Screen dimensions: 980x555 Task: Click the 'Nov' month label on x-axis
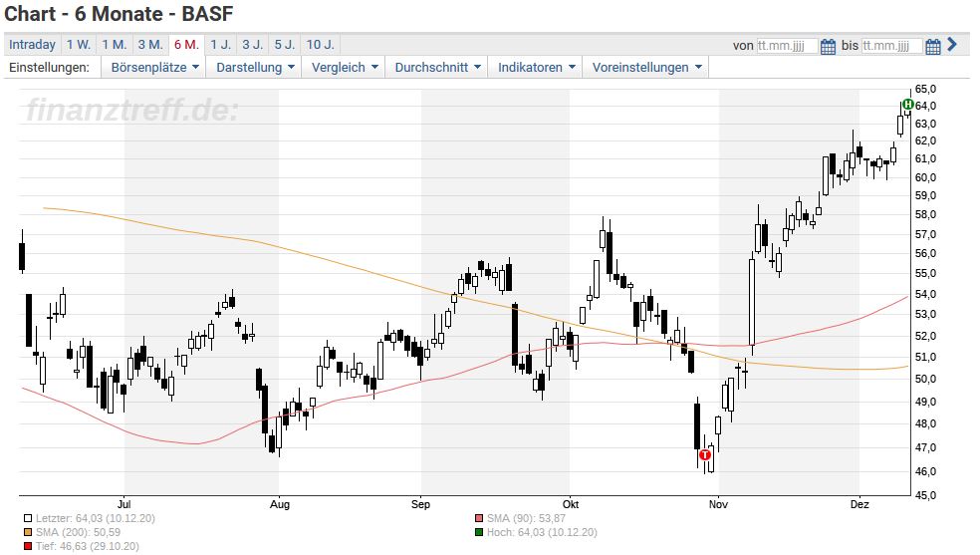click(718, 504)
